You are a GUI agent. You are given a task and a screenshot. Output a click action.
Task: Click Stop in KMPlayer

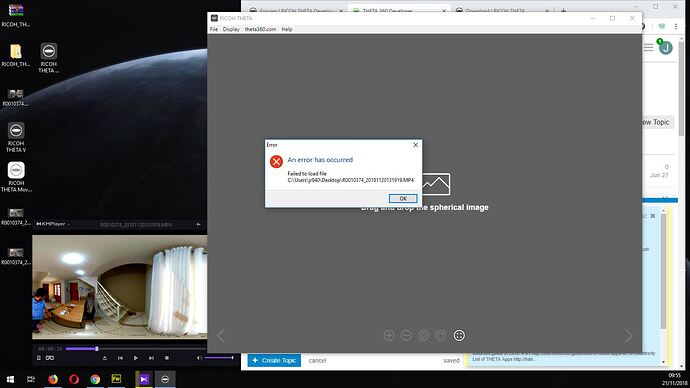point(167,358)
